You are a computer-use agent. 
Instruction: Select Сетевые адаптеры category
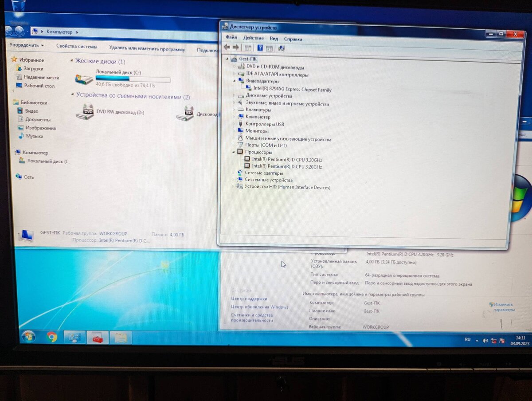pyautogui.click(x=264, y=173)
